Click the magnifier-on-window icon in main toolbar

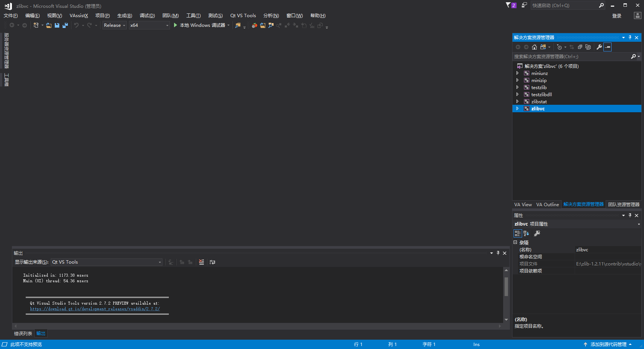(x=271, y=25)
